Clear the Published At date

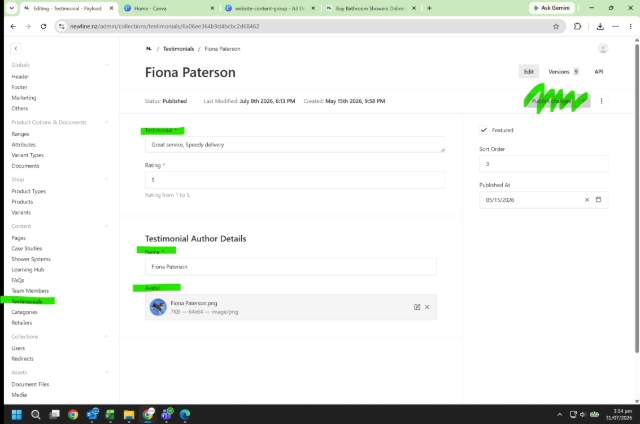click(x=587, y=200)
